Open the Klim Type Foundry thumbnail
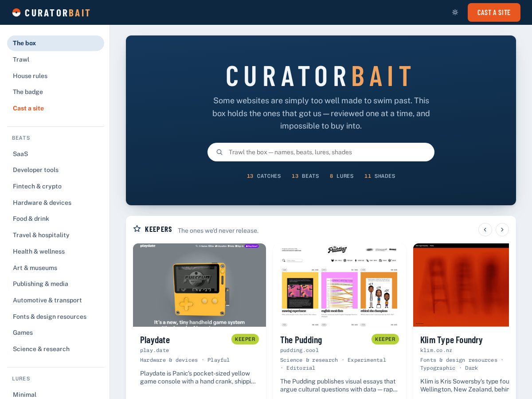This screenshot has height=399, width=532. [x=461, y=285]
